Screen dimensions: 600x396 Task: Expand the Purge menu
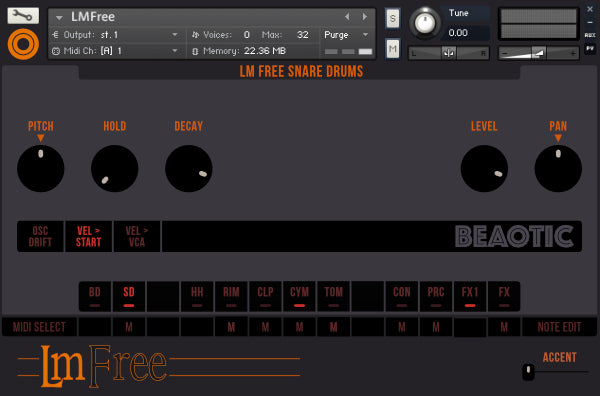(x=346, y=35)
